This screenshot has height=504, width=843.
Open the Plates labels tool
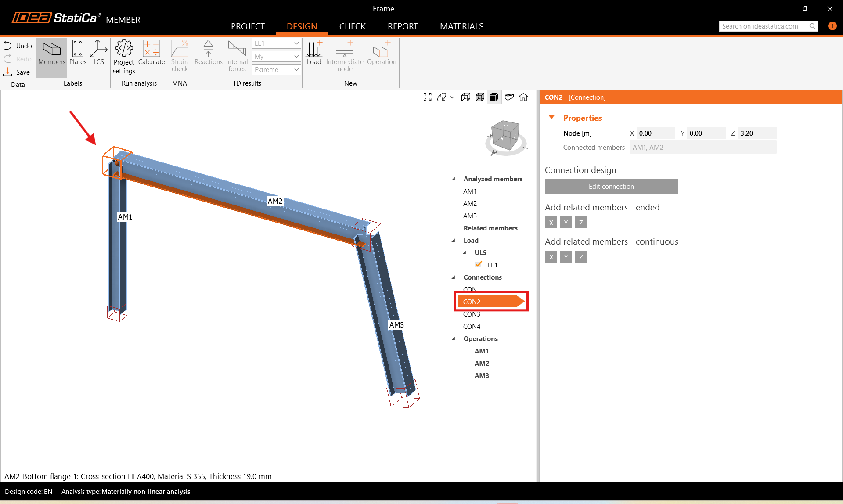pos(78,53)
